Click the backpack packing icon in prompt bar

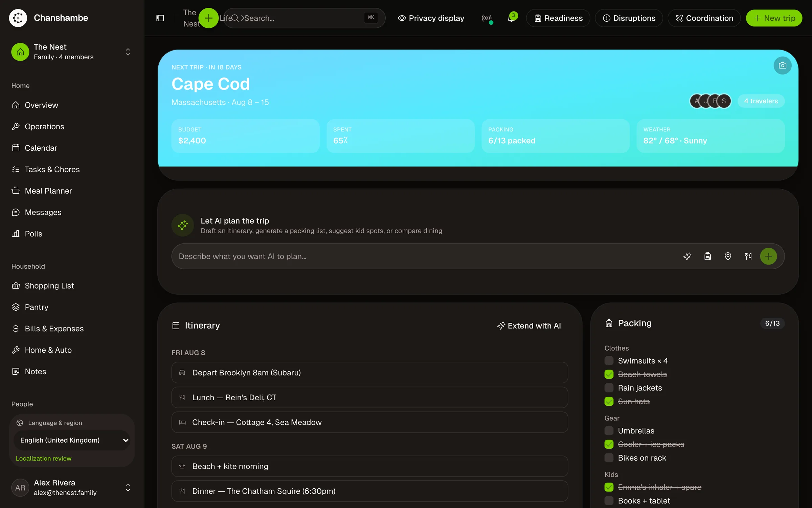click(x=707, y=256)
